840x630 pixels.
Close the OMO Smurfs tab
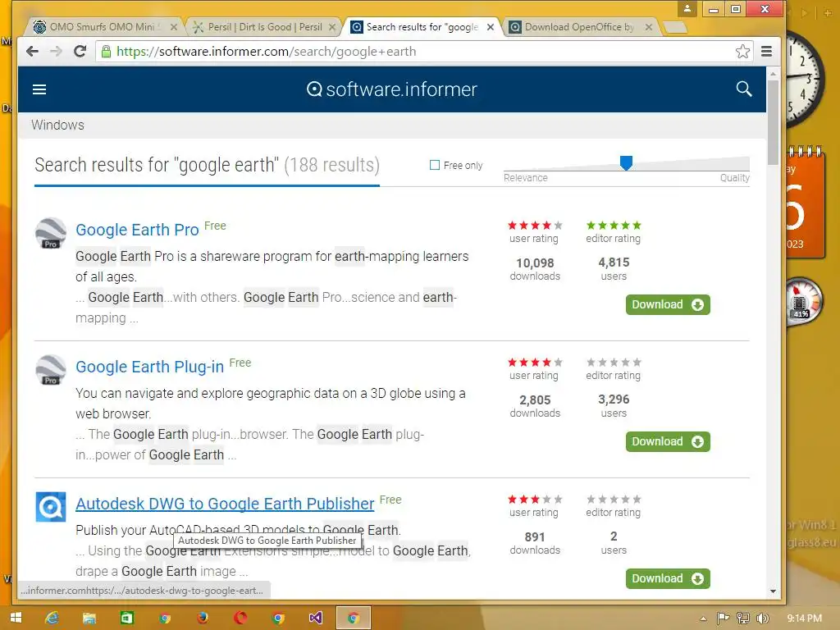coord(174,27)
